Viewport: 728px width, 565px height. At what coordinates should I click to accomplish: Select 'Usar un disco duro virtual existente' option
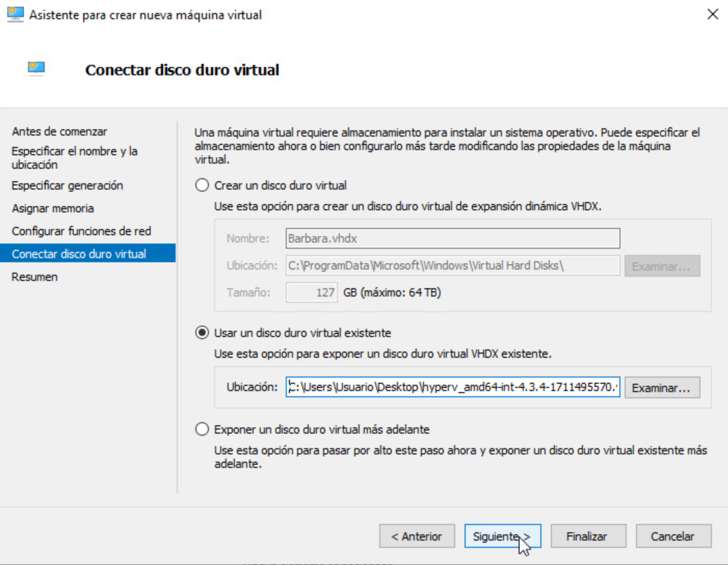tap(202, 333)
